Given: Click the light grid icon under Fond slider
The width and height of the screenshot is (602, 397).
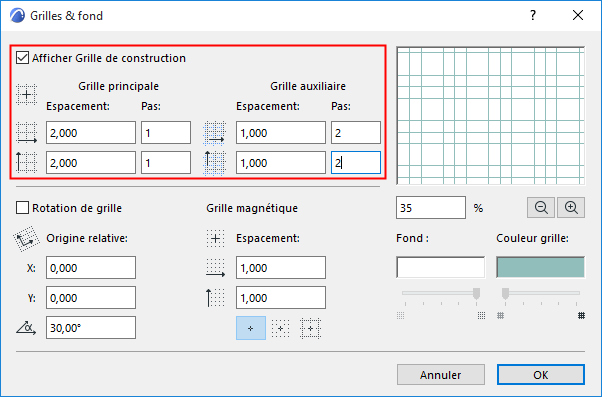Looking at the screenshot, I should (400, 316).
